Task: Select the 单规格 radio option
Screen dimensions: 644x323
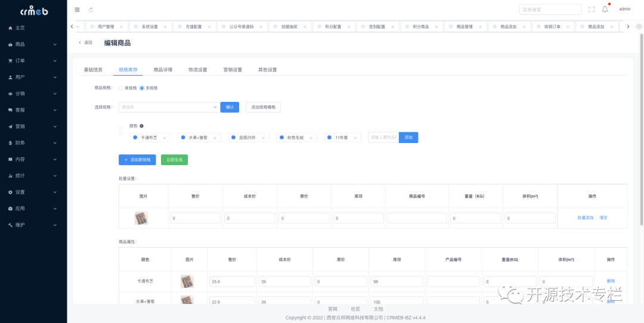Action: pos(121,88)
